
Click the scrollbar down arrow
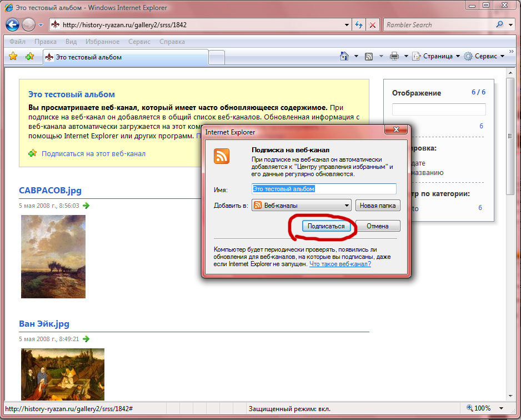click(x=510, y=396)
